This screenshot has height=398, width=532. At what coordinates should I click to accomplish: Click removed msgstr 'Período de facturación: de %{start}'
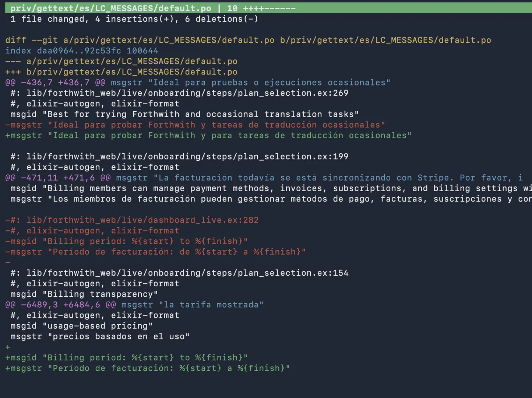[x=155, y=252]
